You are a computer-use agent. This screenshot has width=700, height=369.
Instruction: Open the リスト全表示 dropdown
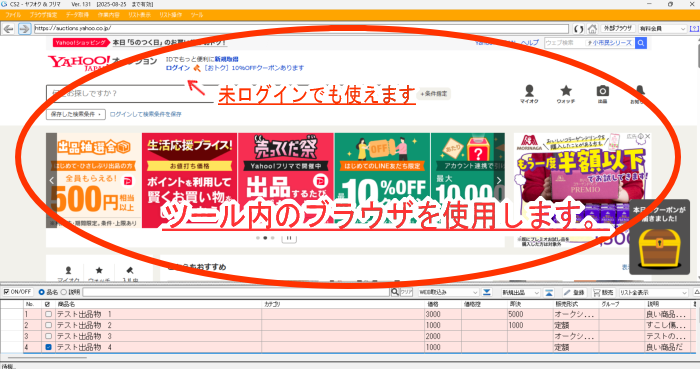click(653, 292)
